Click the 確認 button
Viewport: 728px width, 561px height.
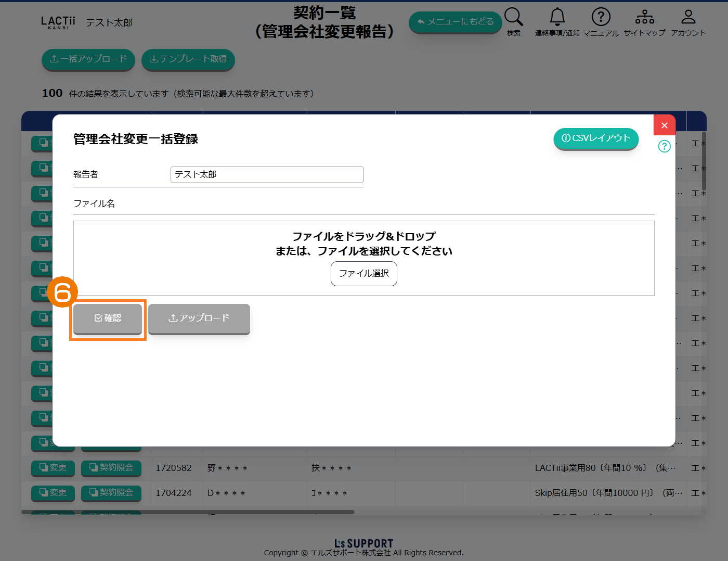coord(108,318)
